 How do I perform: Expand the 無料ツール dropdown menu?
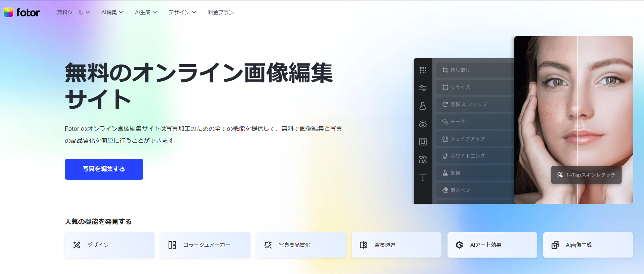(73, 12)
